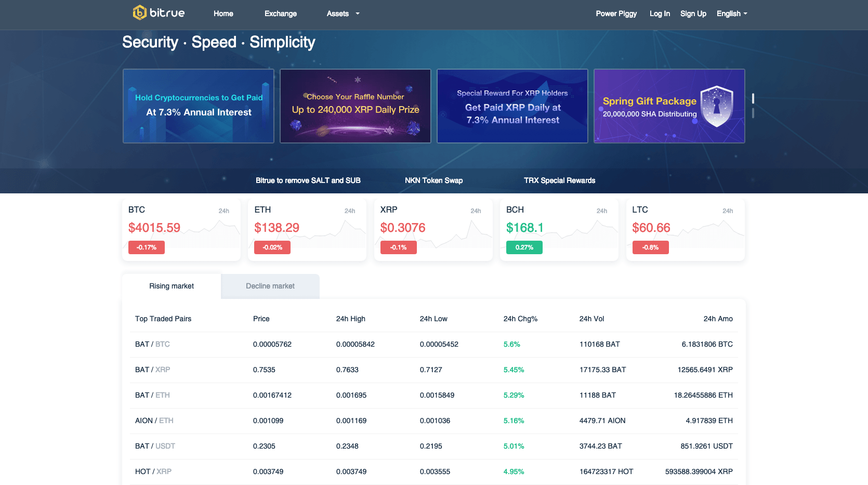Click price 0.00167412 in BAT/ETH row
Viewport: 868px width, 485px height.
click(272, 395)
